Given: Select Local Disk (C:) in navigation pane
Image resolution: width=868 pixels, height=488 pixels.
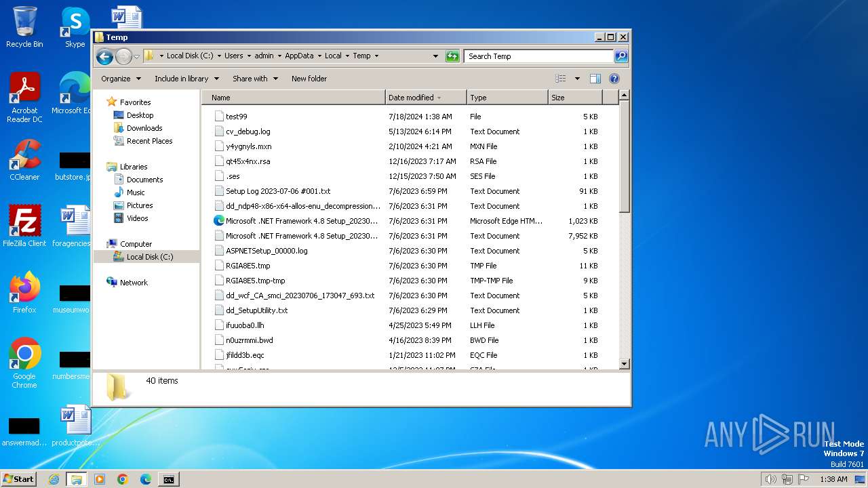Looking at the screenshot, I should (149, 257).
